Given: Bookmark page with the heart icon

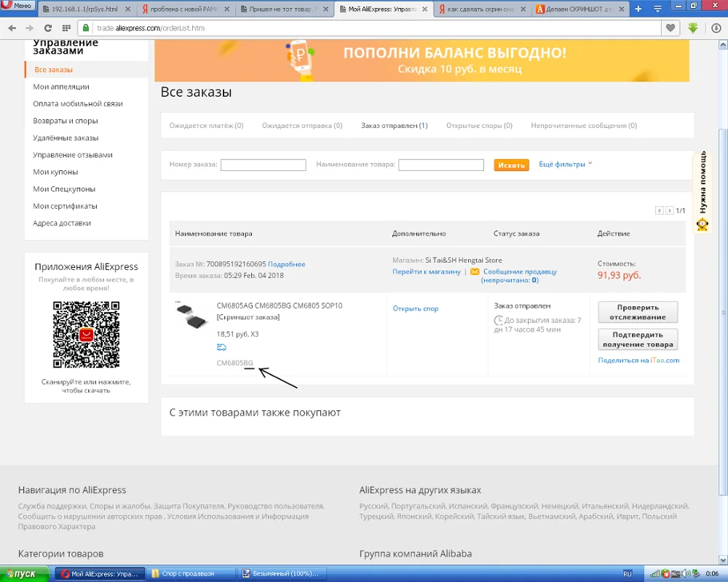Looking at the screenshot, I should tap(670, 28).
